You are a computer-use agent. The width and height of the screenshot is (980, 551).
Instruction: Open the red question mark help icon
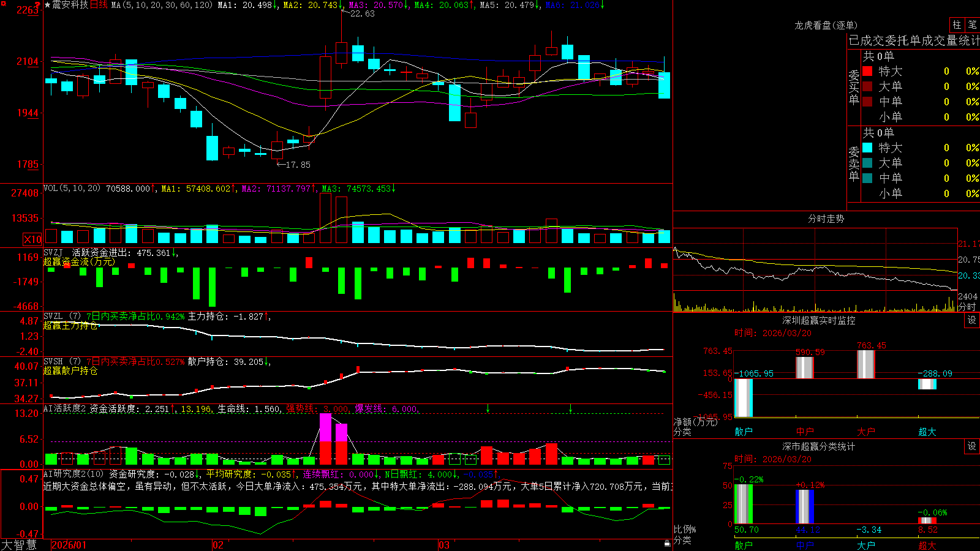[x=37, y=5]
